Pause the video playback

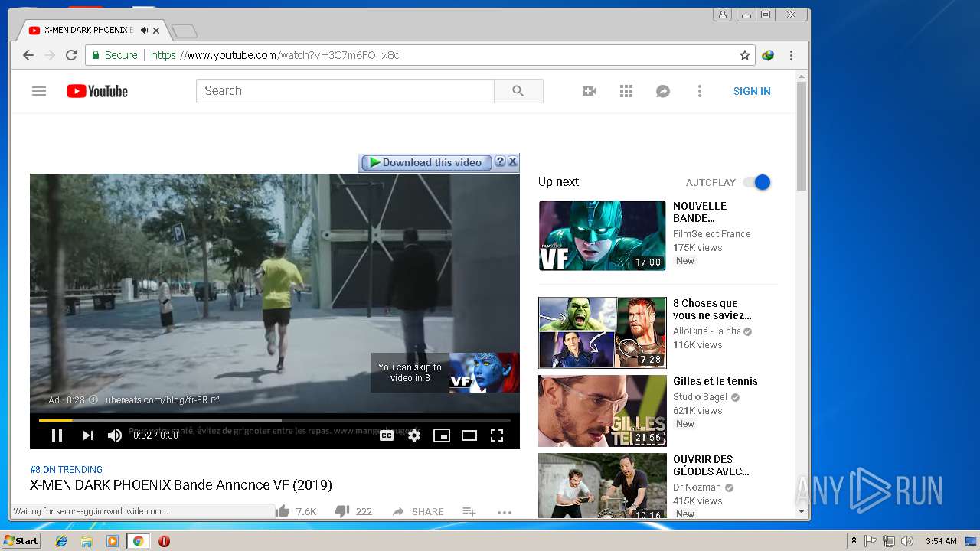point(57,435)
